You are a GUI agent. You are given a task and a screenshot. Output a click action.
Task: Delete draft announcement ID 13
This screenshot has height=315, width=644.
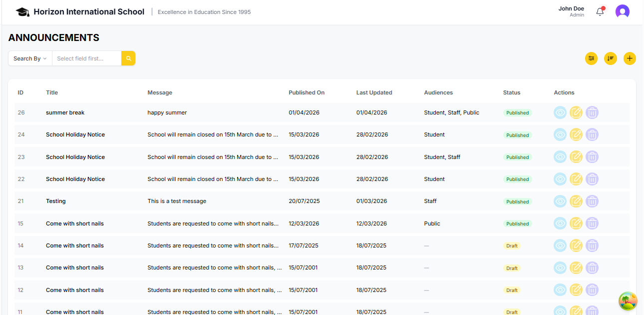pyautogui.click(x=592, y=267)
